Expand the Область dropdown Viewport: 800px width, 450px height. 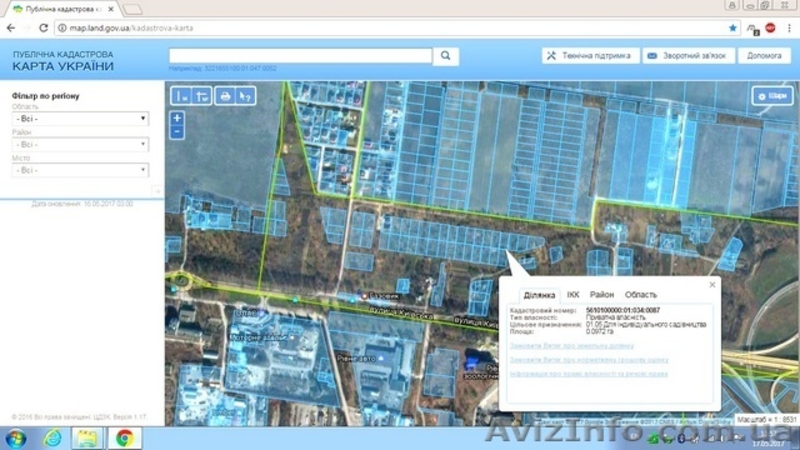80,118
